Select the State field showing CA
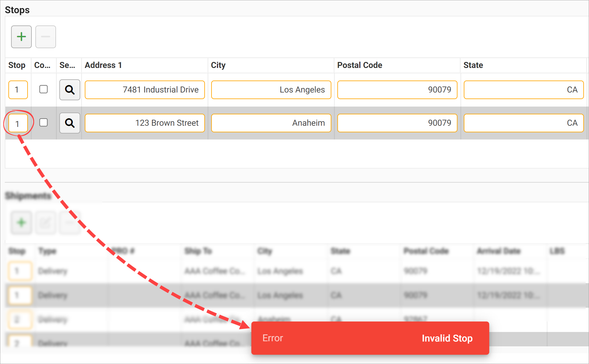 (x=523, y=90)
